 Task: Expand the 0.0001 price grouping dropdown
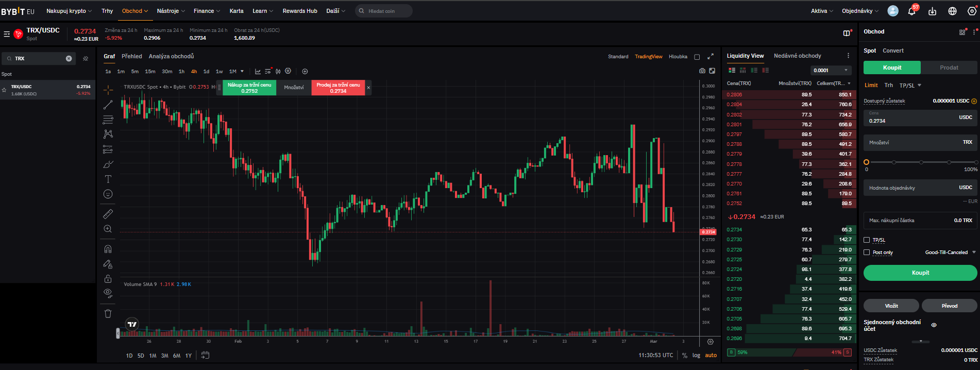pyautogui.click(x=830, y=71)
